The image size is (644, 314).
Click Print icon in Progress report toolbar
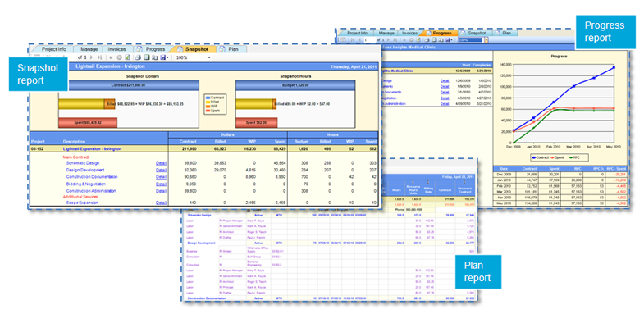point(427,40)
